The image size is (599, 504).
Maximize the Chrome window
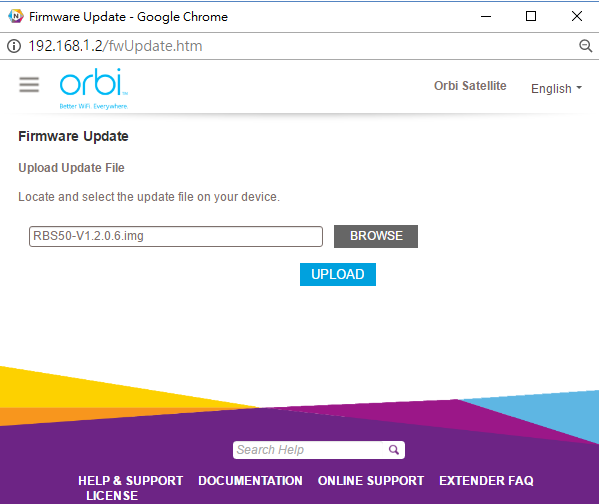531,16
